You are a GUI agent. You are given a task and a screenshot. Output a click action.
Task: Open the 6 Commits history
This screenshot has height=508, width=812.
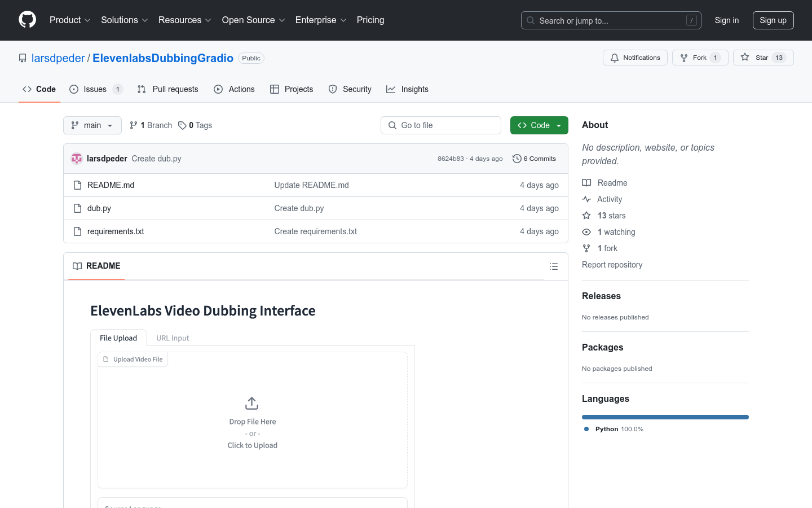(x=534, y=159)
